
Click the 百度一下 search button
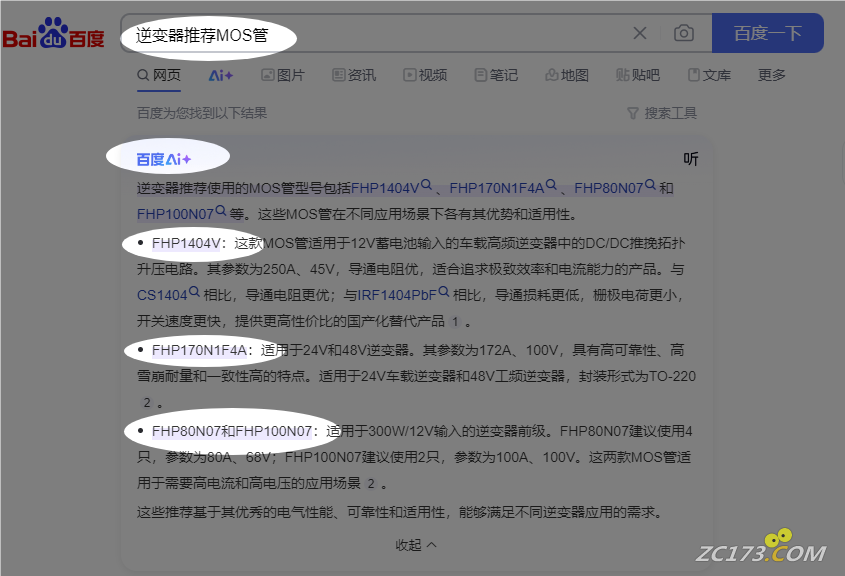click(x=767, y=33)
